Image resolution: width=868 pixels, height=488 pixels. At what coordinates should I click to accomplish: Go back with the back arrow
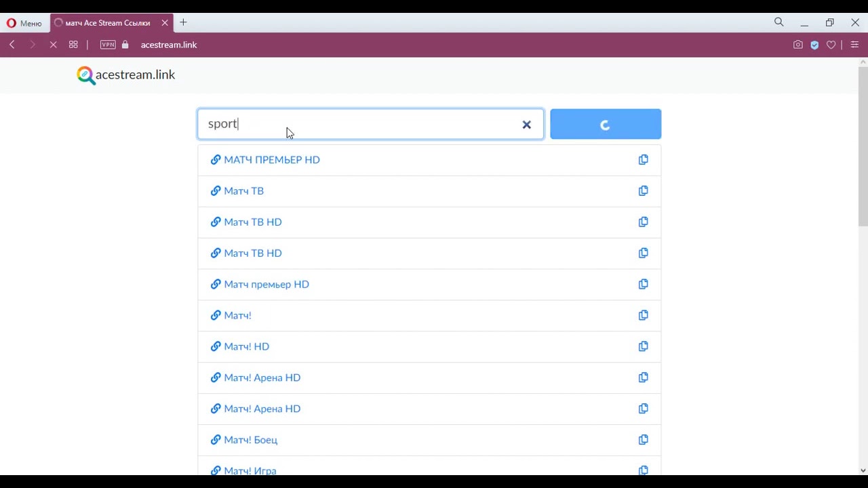point(12,45)
